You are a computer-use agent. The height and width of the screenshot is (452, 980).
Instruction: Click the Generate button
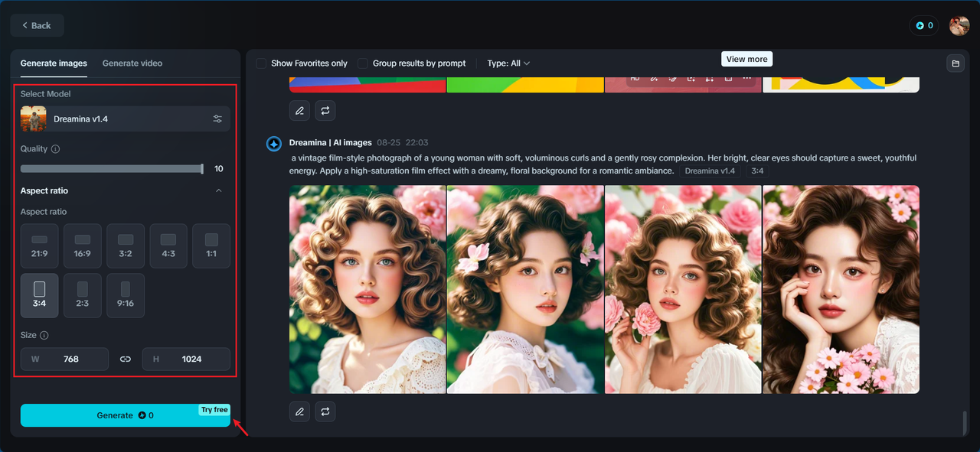pos(126,415)
